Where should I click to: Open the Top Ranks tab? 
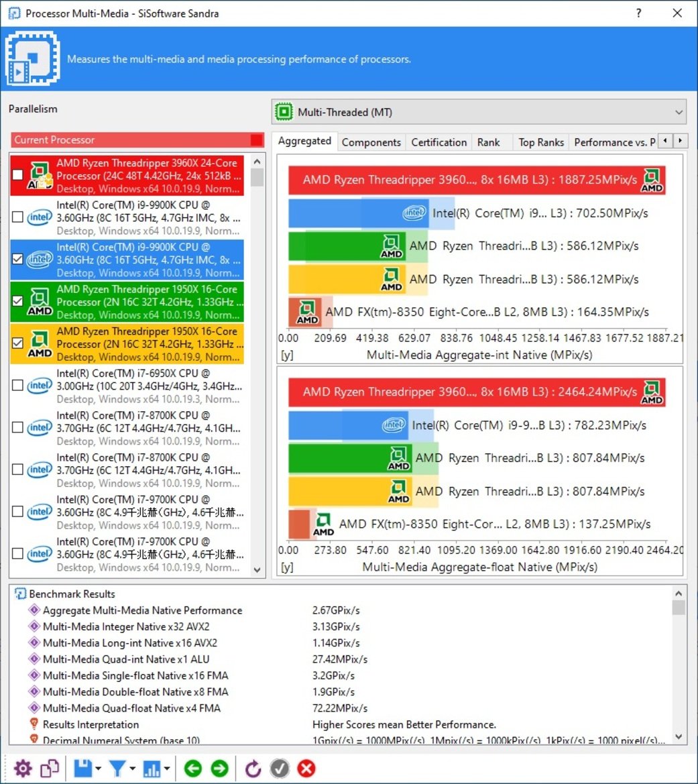click(x=541, y=142)
